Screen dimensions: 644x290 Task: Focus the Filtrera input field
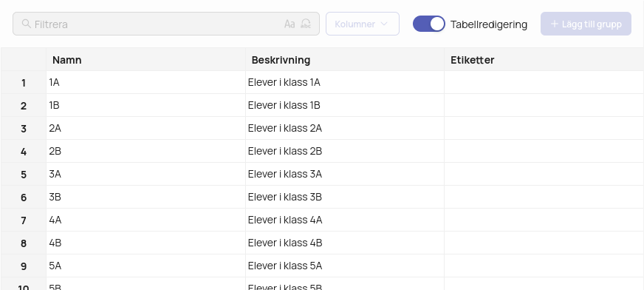[x=166, y=24]
